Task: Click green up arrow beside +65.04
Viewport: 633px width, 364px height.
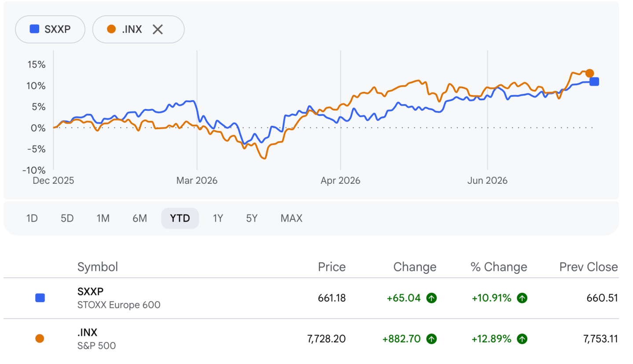Action: click(432, 298)
